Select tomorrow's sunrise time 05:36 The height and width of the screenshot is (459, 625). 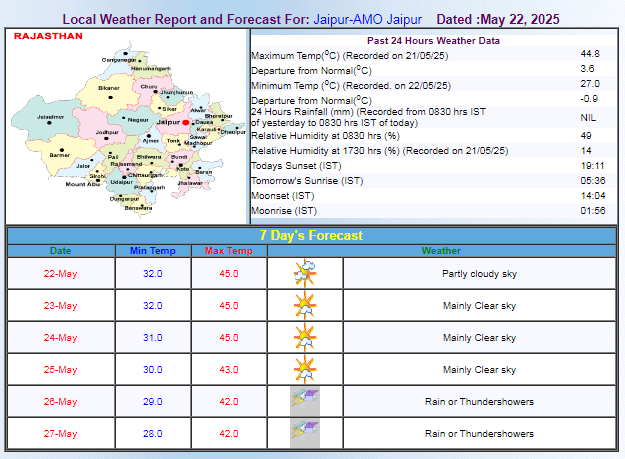tap(593, 180)
